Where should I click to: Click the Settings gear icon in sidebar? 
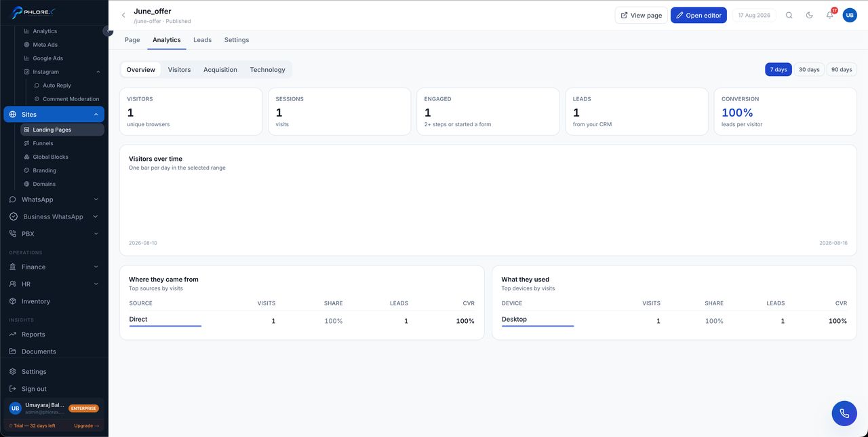click(13, 372)
